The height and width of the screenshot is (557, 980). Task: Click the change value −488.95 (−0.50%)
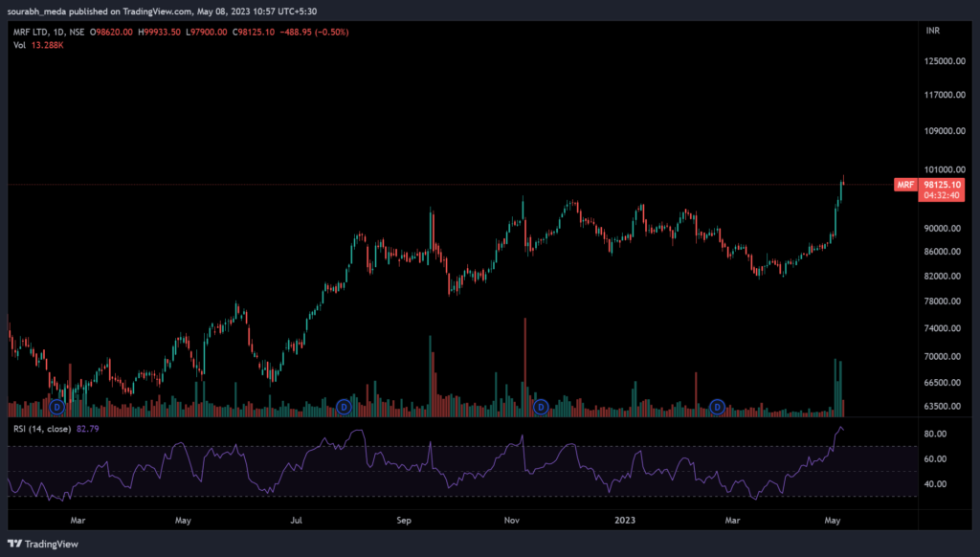[x=314, y=32]
